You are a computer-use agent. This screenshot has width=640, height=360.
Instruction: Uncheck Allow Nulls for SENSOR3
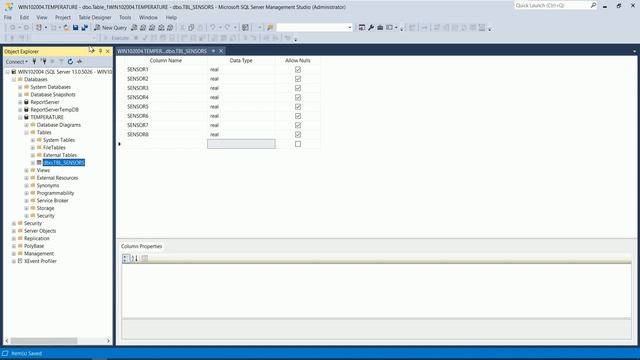(298, 88)
